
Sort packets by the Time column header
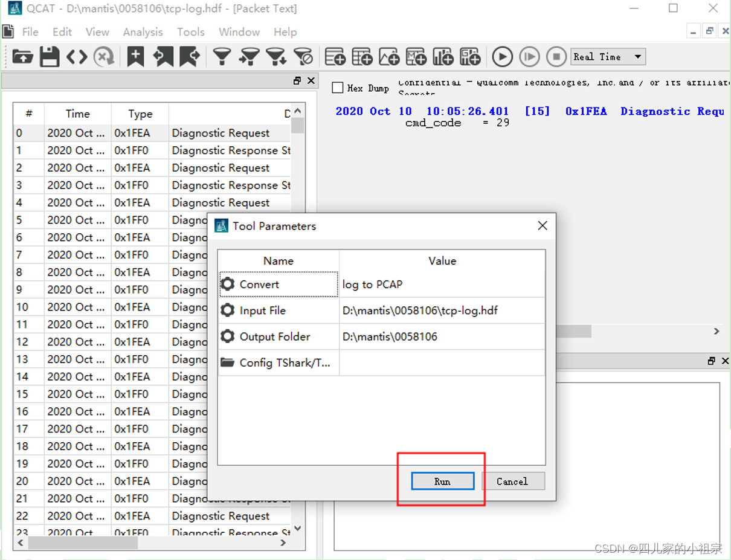click(x=77, y=114)
